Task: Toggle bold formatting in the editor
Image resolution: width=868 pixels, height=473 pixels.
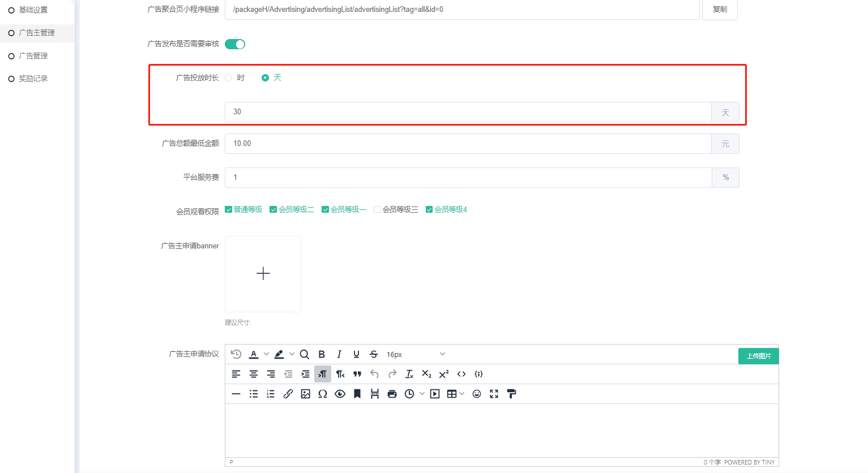Action: [x=322, y=354]
